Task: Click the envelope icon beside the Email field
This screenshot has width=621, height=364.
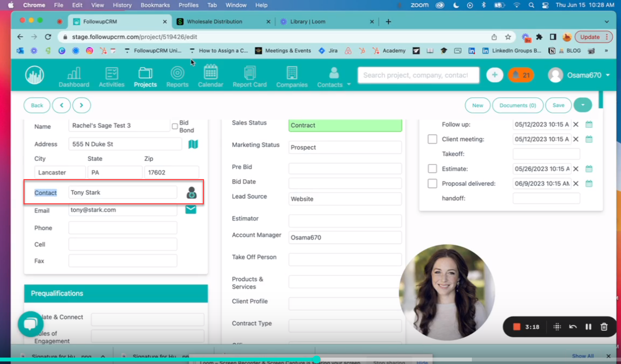Action: (x=191, y=209)
